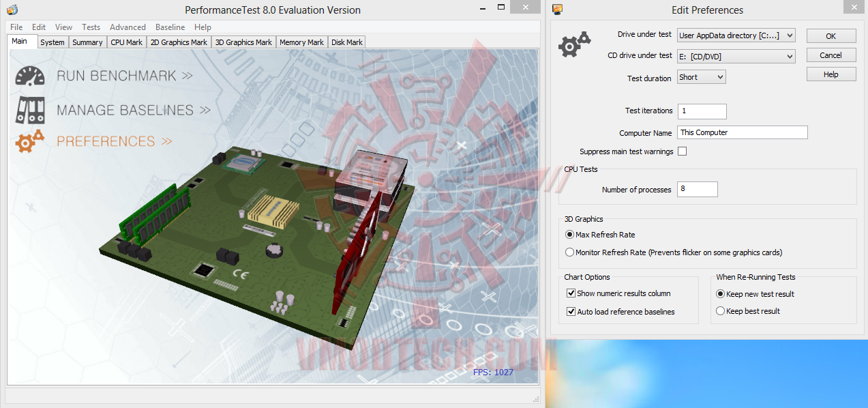Click the Computer Name input field
This screenshot has width=868, height=408.
pyautogui.click(x=743, y=132)
